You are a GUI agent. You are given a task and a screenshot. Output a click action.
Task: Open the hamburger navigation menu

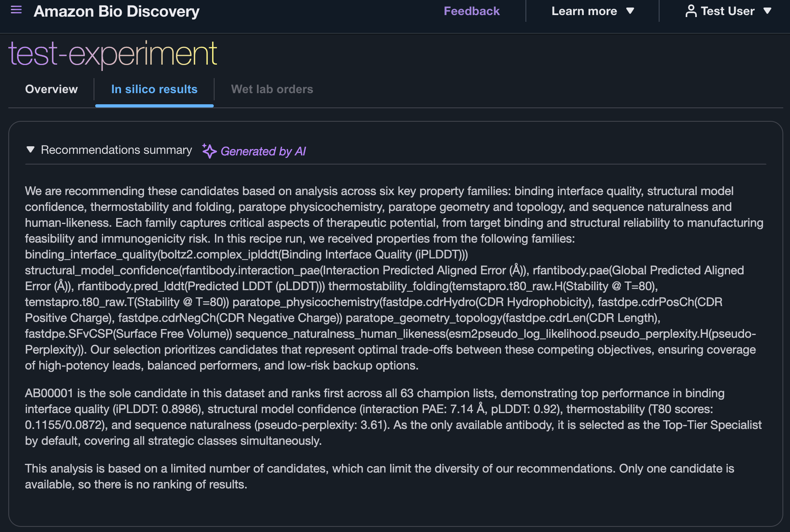tap(16, 10)
